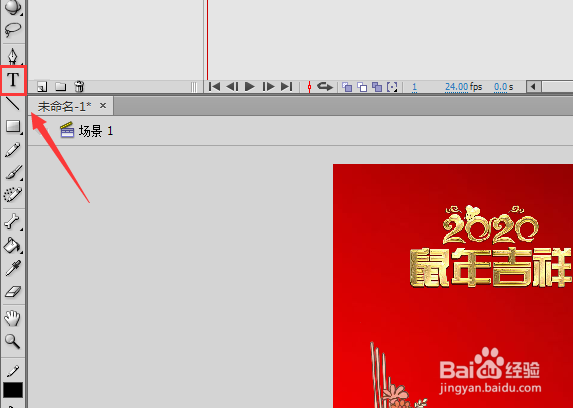The image size is (573, 408).
Task: Create a new layer folder
Action: tap(61, 87)
